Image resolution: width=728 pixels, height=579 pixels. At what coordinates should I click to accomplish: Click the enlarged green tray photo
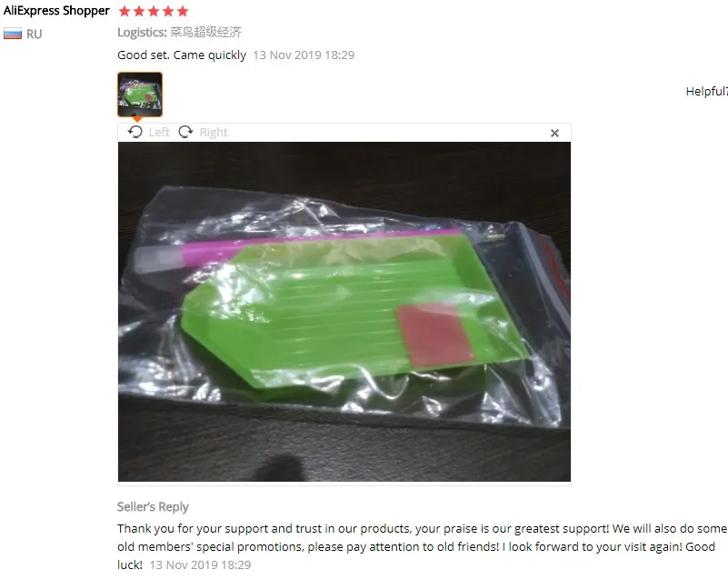pyautogui.click(x=344, y=312)
